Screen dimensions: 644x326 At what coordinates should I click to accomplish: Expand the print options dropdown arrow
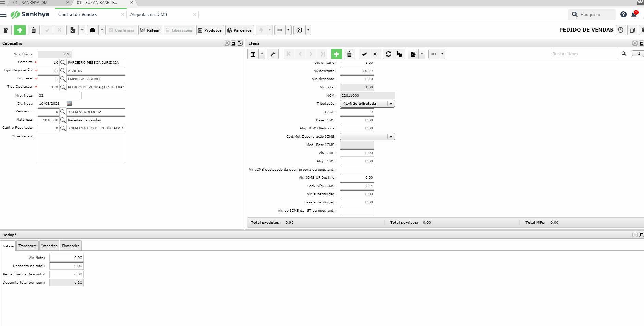(x=102, y=30)
